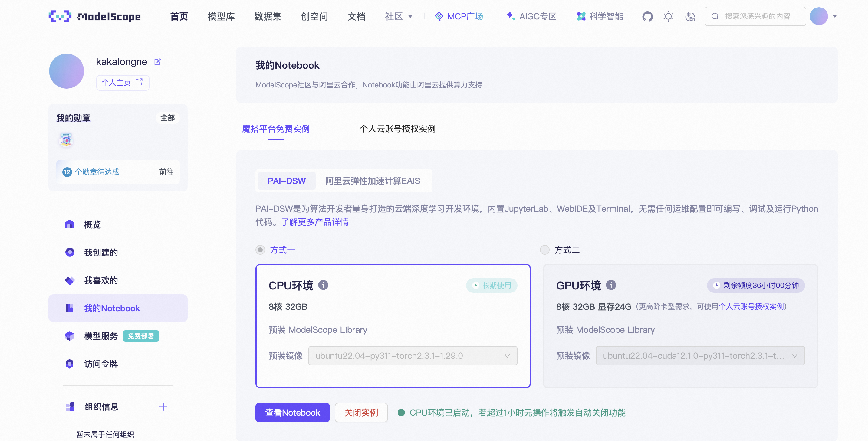Viewport: 868px width, 441px height.
Task: Select the 方式一 radio button
Action: [x=260, y=250]
